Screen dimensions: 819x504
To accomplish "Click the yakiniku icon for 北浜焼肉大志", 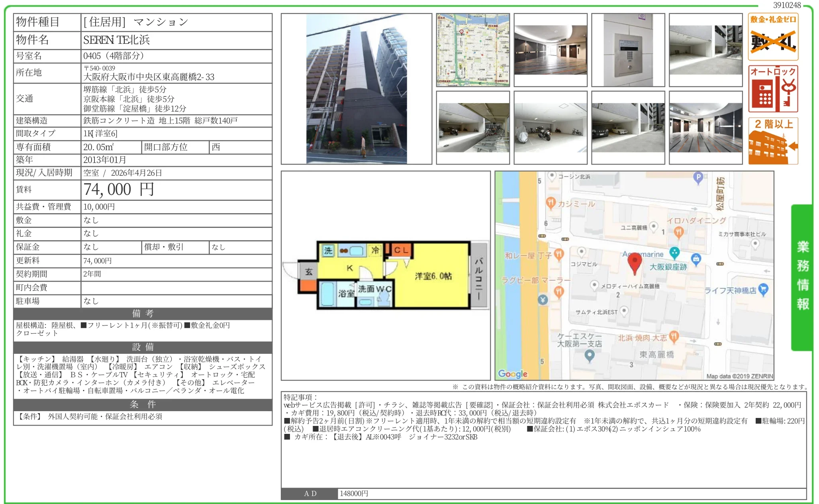I will pyautogui.click(x=673, y=337).
